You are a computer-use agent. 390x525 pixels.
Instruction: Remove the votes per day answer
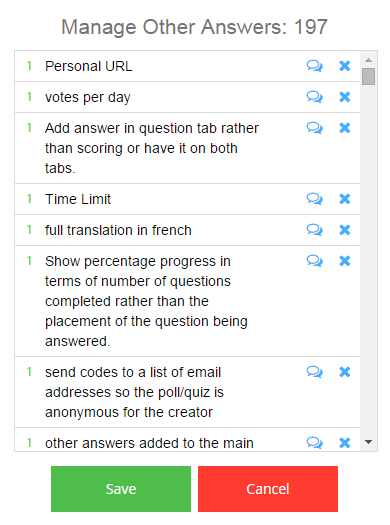pyautogui.click(x=345, y=97)
